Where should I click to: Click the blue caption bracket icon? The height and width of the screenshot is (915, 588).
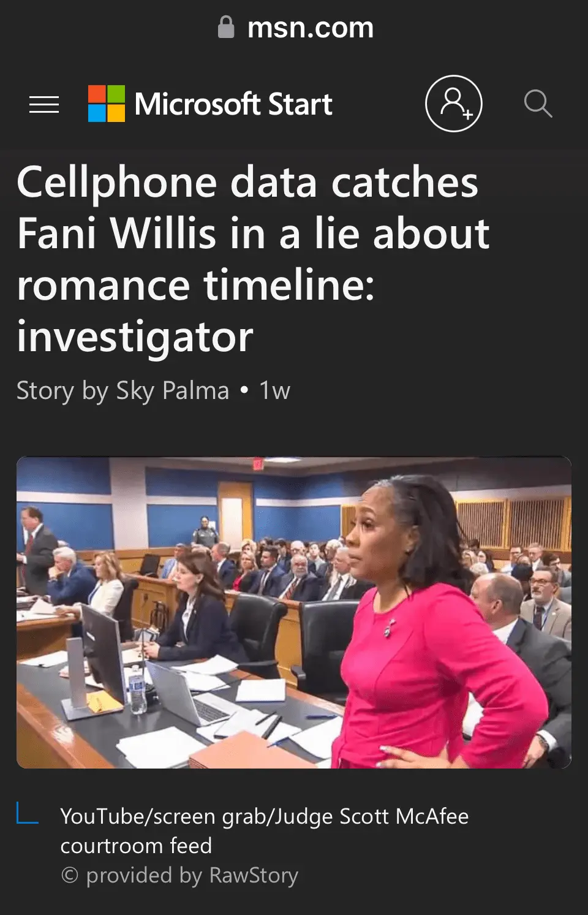coord(27,813)
